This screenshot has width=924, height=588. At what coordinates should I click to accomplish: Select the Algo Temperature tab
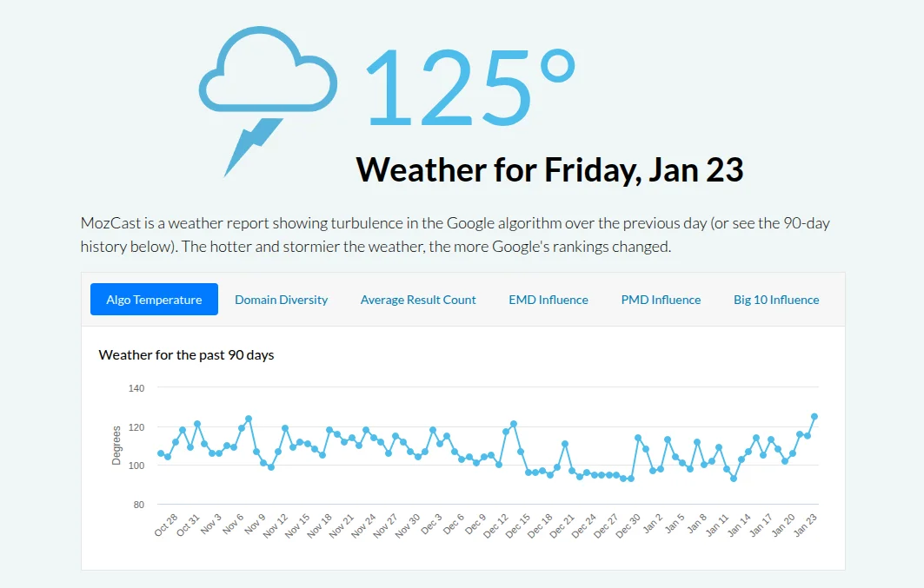coord(154,300)
